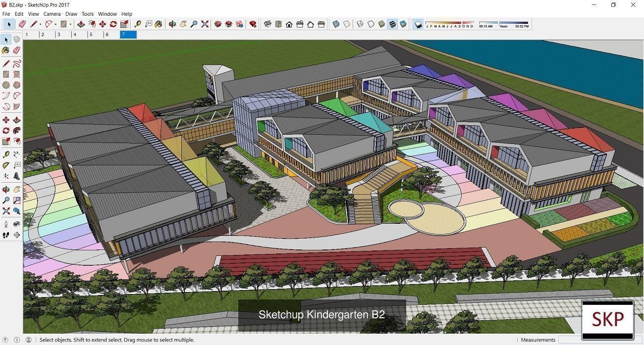The width and height of the screenshot is (644, 345).
Task: Open the Help menu
Action: 127,14
